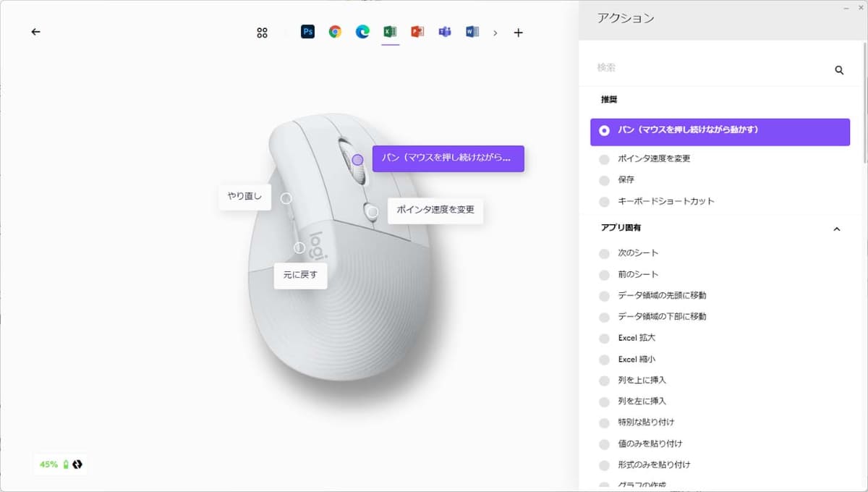The height and width of the screenshot is (492, 868).
Task: Click the back arrow to leave customization
Action: pyautogui.click(x=35, y=32)
